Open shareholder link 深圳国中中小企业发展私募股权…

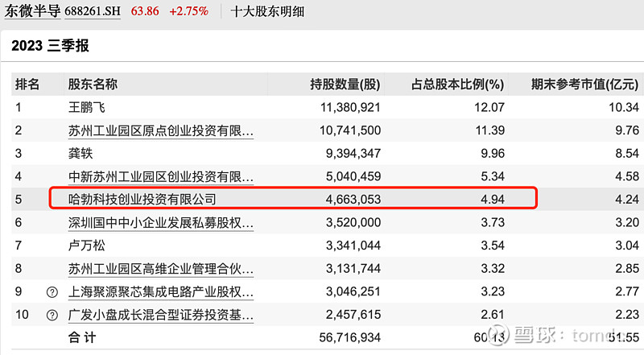tap(160, 223)
